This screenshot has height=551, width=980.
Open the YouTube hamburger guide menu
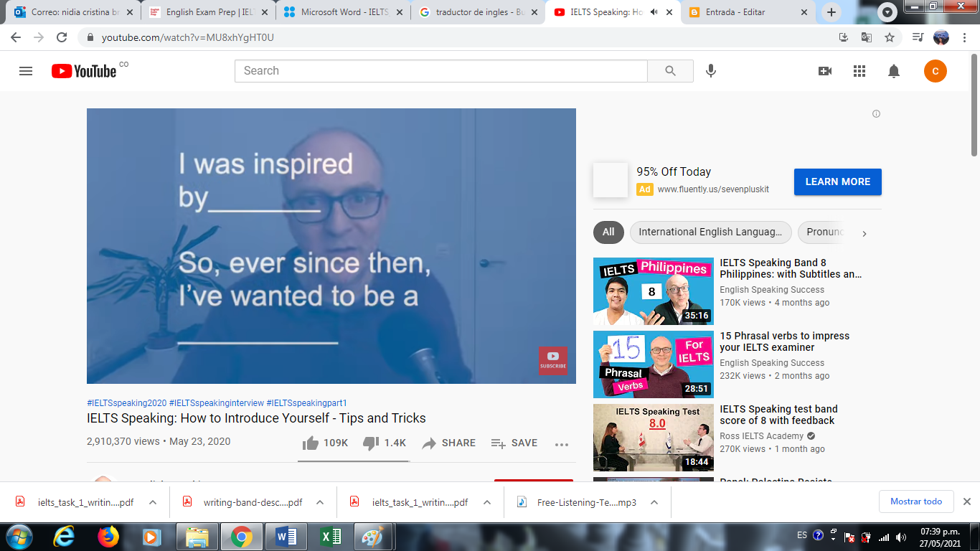point(26,71)
